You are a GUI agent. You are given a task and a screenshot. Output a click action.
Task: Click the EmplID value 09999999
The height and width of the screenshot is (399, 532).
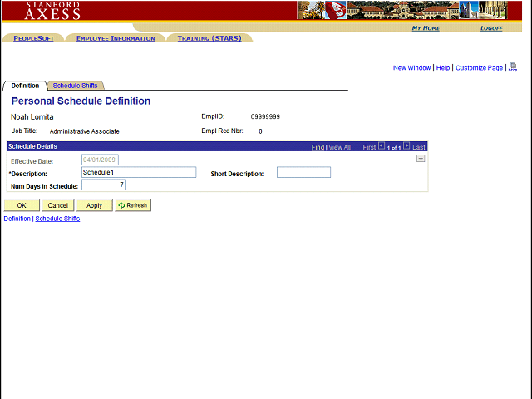(265, 116)
